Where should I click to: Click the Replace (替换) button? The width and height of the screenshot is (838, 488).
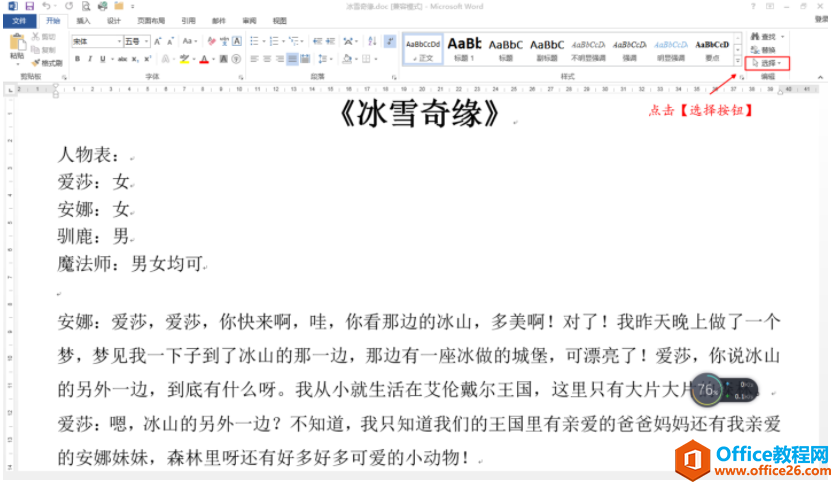[x=763, y=50]
